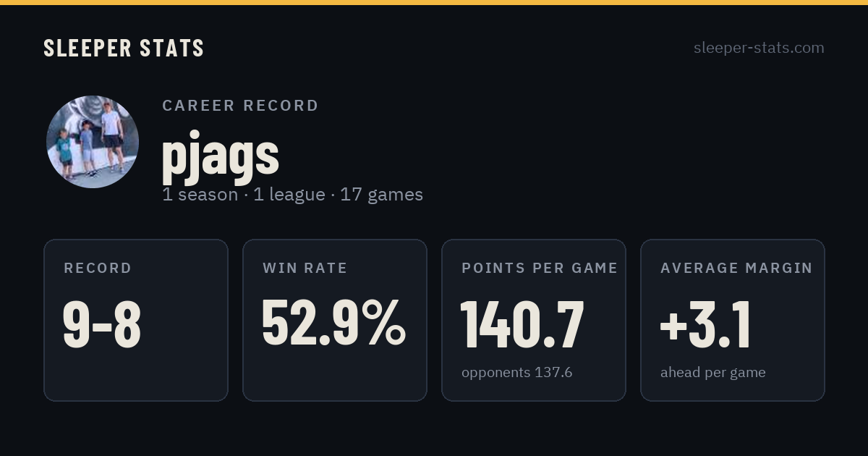This screenshot has width=868, height=456.
Task: Open the Average Margin card
Action: click(733, 320)
